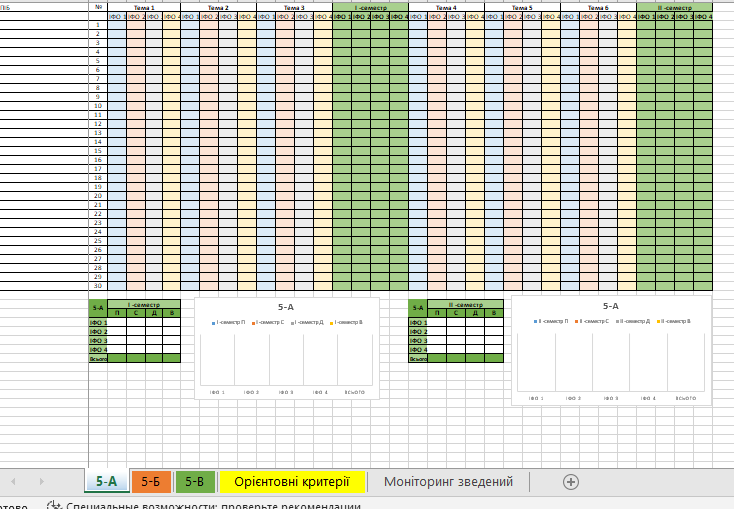The height and width of the screenshot is (509, 734).
Task: Open Моніторинг зведений sheet tab
Action: pyautogui.click(x=448, y=481)
